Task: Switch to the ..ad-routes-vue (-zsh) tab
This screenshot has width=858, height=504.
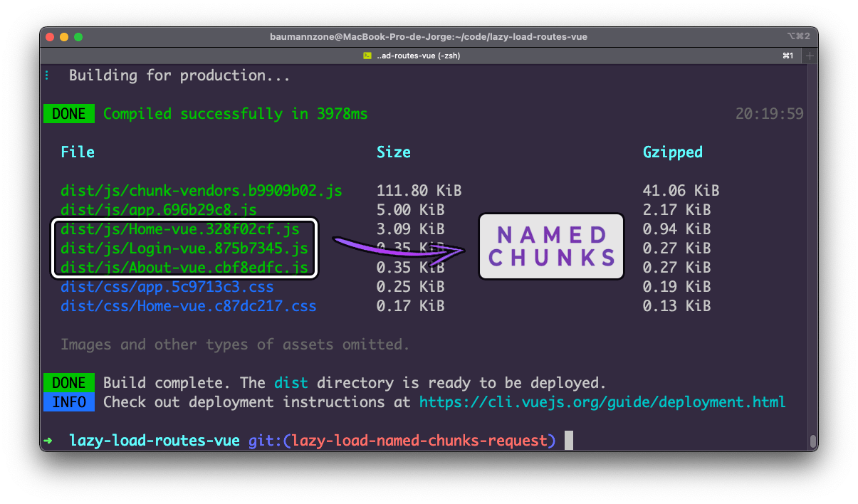Action: click(x=419, y=56)
